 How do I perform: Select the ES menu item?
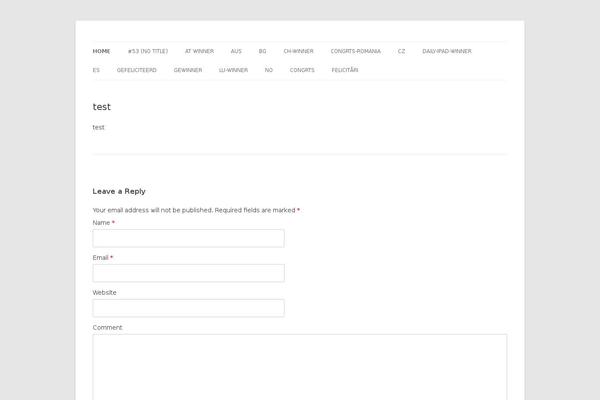96,70
